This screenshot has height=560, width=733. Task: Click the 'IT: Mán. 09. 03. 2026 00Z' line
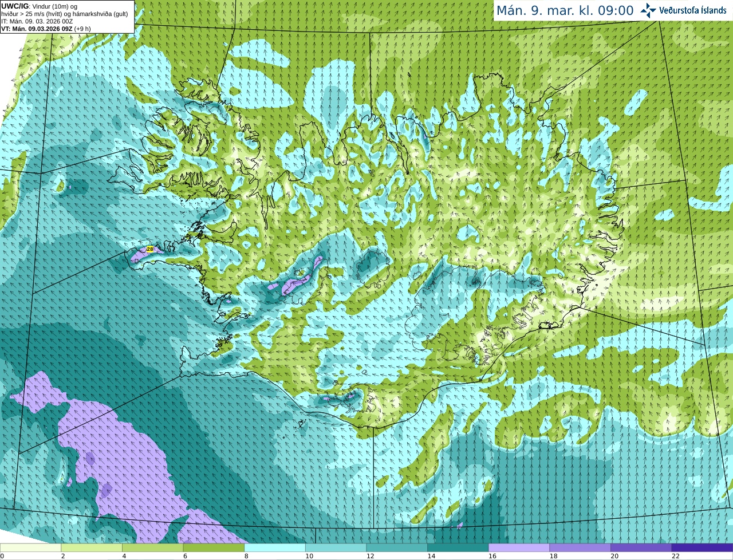coord(37,21)
